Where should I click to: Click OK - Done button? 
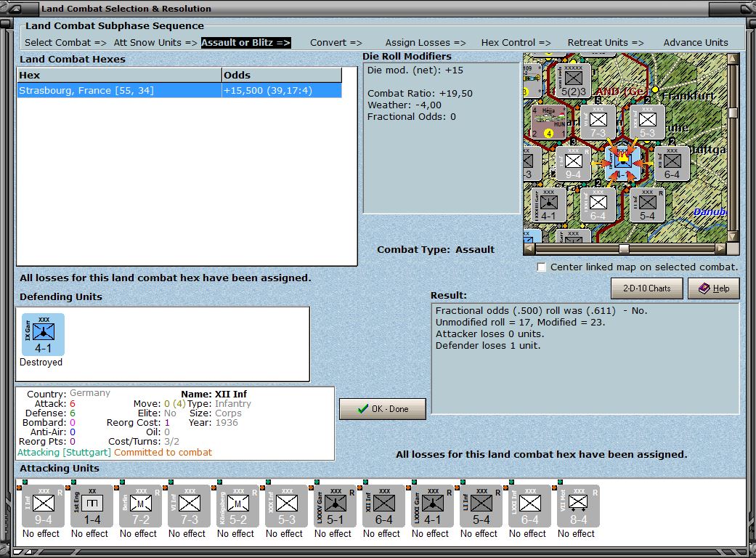[x=382, y=409]
